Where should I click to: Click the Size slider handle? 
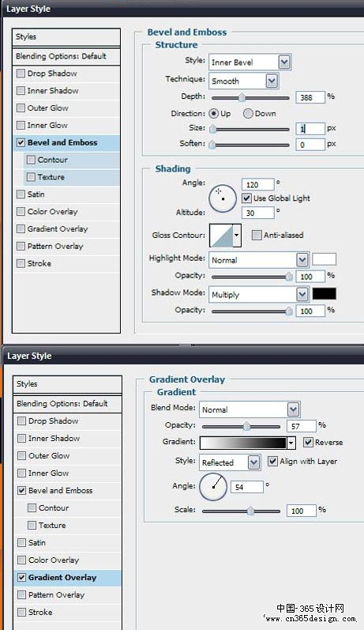tap(212, 129)
